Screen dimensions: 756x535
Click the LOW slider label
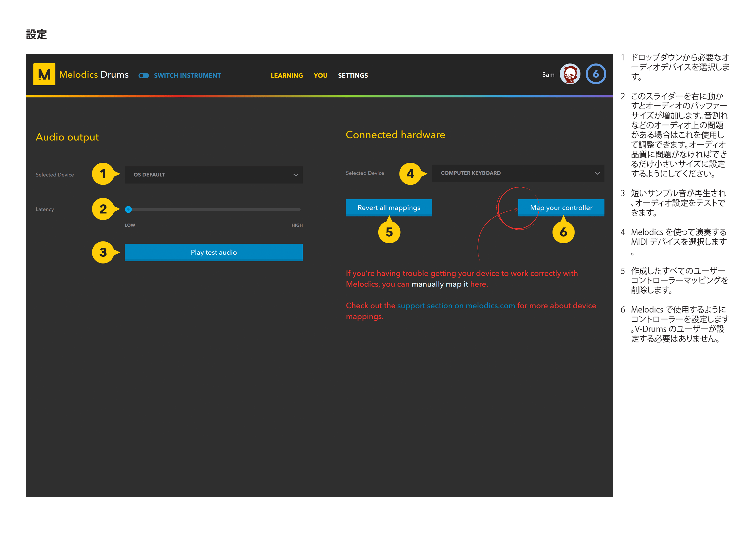[x=130, y=225]
